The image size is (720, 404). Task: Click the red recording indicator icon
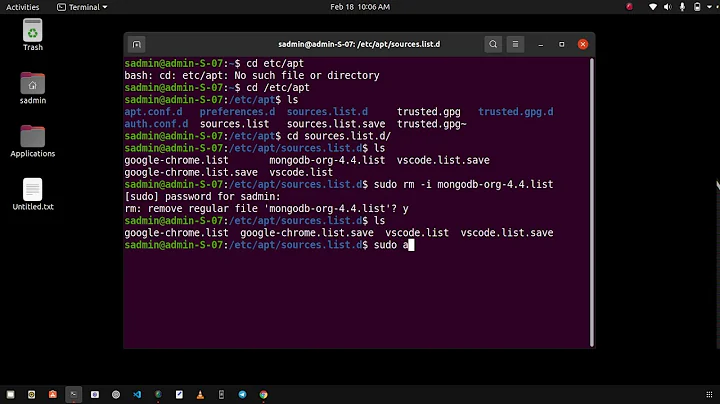click(630, 7)
